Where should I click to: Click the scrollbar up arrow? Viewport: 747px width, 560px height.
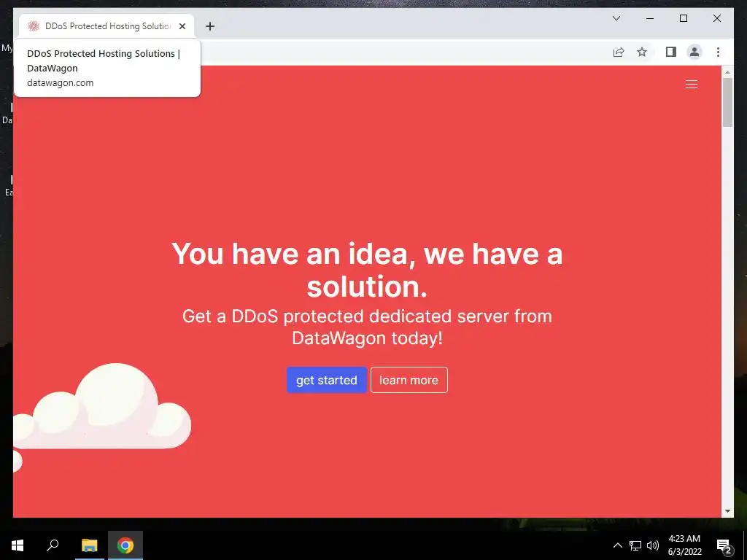pos(727,72)
